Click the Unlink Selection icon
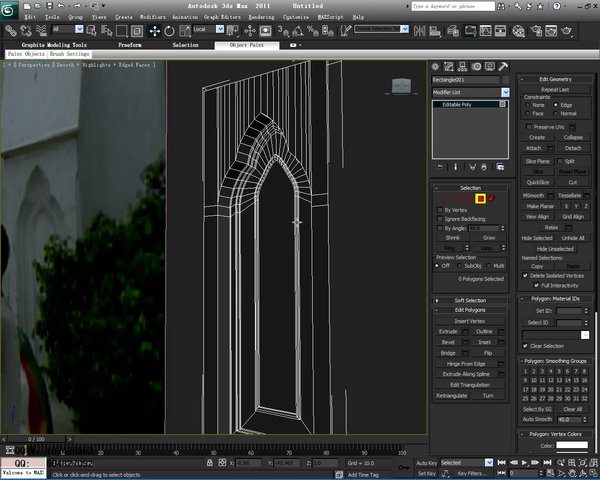Image resolution: width=600 pixels, height=480 pixels. coord(26,31)
